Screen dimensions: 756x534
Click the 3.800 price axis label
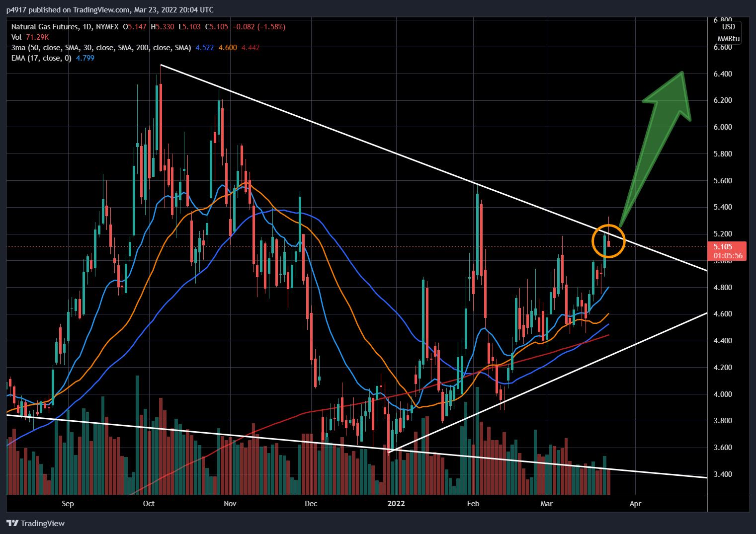point(723,421)
